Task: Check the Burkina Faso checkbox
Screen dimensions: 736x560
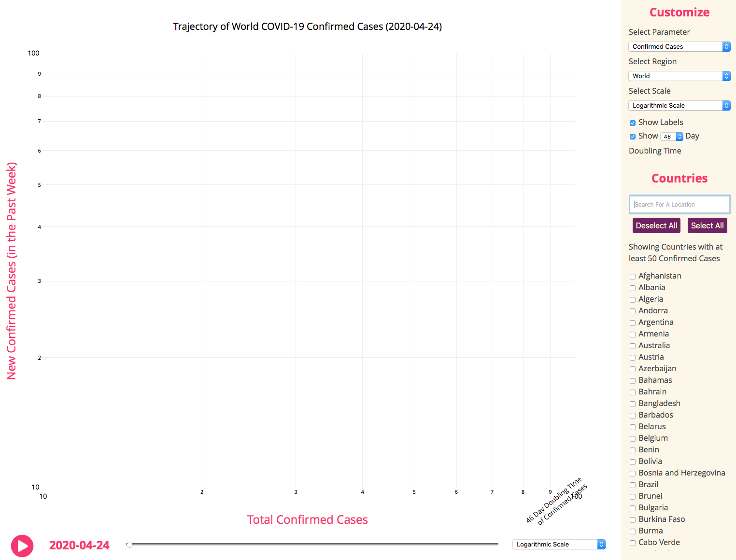Action: tap(633, 520)
